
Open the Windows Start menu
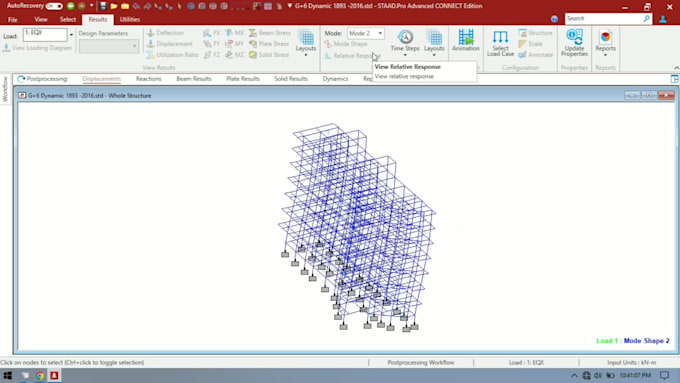pyautogui.click(x=7, y=376)
